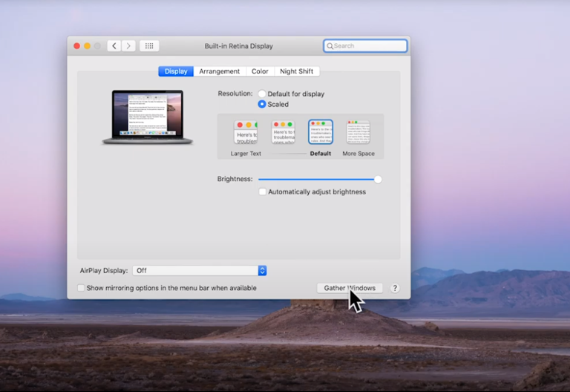The width and height of the screenshot is (570, 392).
Task: Open the Night Shift tab
Action: [297, 71]
